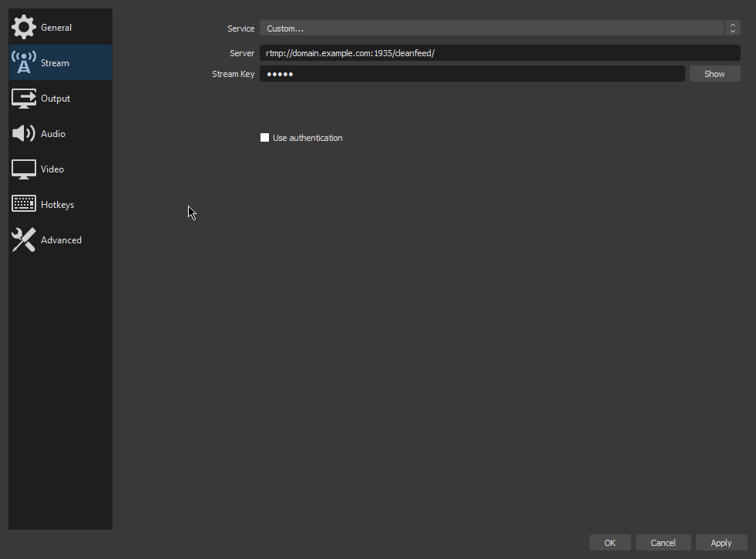
Task: Open the Service dropdown showing Custom...
Action: tap(493, 28)
